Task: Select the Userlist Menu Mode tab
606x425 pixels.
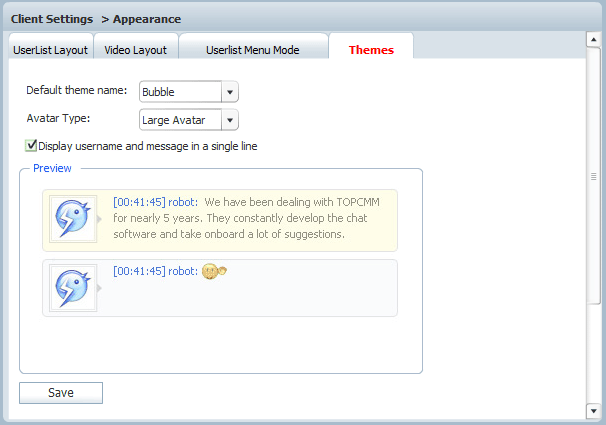Action: click(x=252, y=49)
